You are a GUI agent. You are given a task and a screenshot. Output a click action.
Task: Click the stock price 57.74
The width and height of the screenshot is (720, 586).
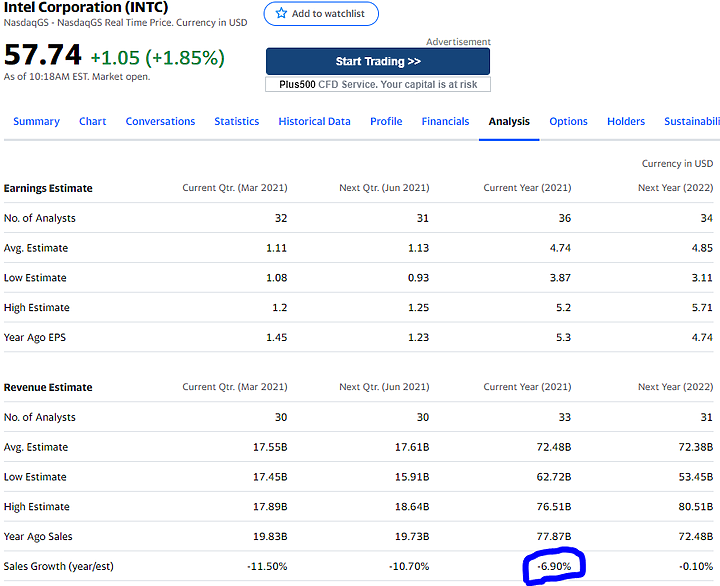coord(43,55)
